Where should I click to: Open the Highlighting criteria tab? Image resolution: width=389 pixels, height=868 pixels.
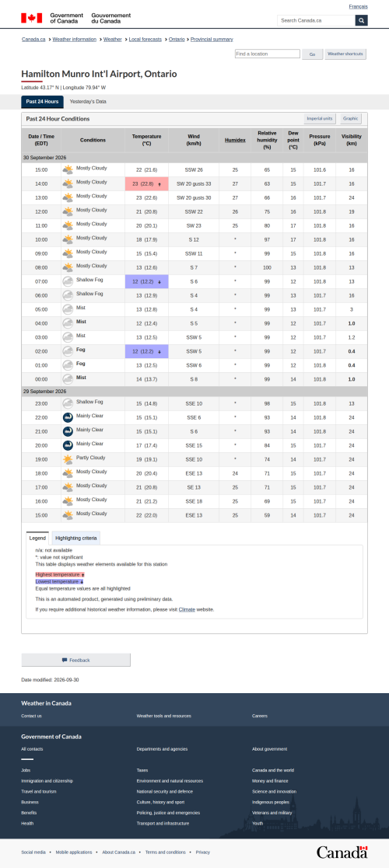click(x=76, y=538)
